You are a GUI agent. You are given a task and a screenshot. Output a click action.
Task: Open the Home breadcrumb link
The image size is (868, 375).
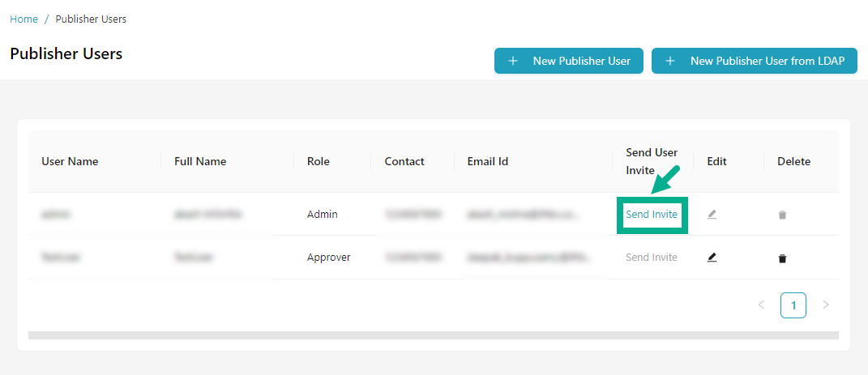tap(24, 19)
